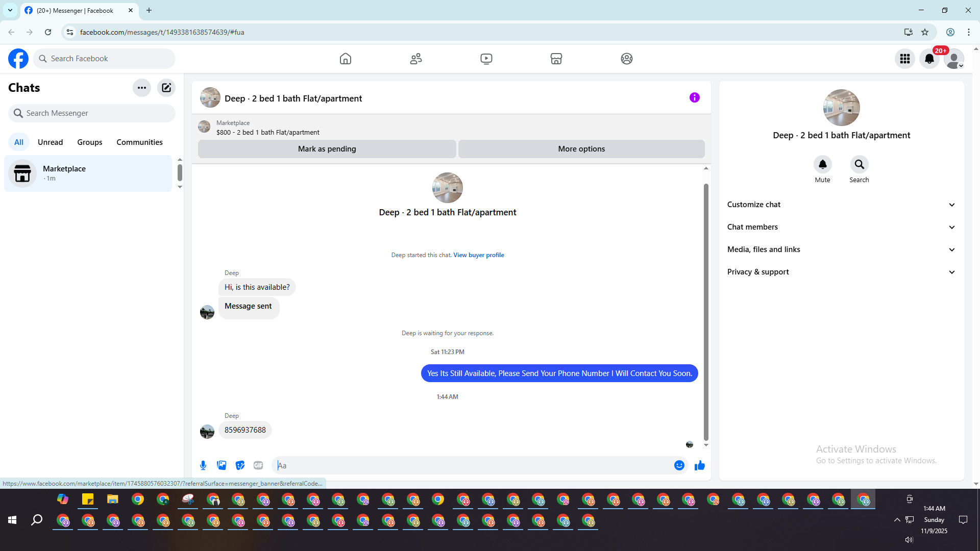Send a thumbs-up like
Viewport: 980px width, 551px height.
(699, 465)
